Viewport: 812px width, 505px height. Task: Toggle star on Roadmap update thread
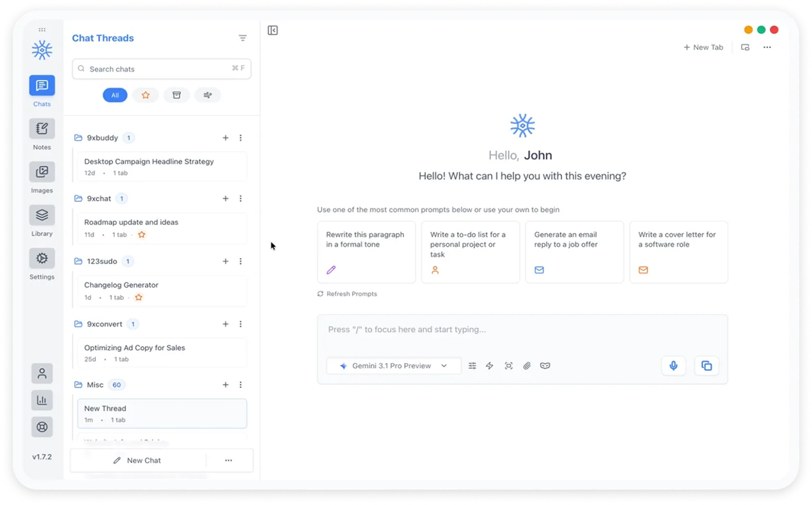coord(142,235)
